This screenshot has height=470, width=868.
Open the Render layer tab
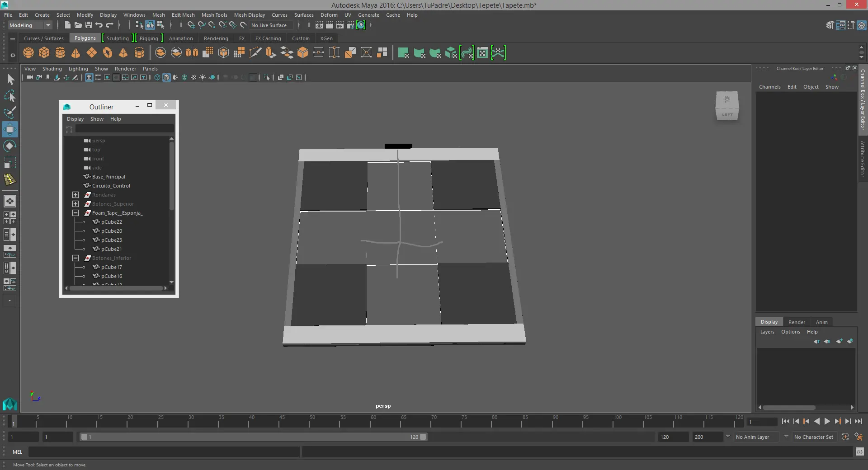click(x=797, y=322)
